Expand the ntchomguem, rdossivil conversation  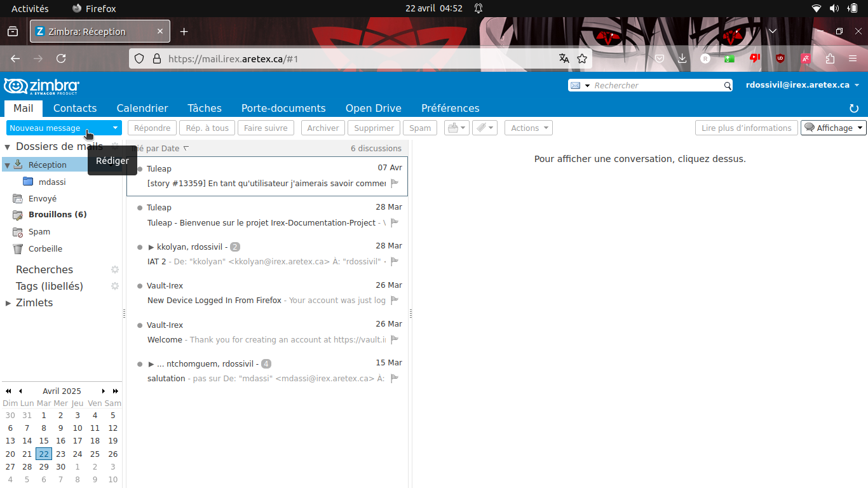[x=151, y=364]
